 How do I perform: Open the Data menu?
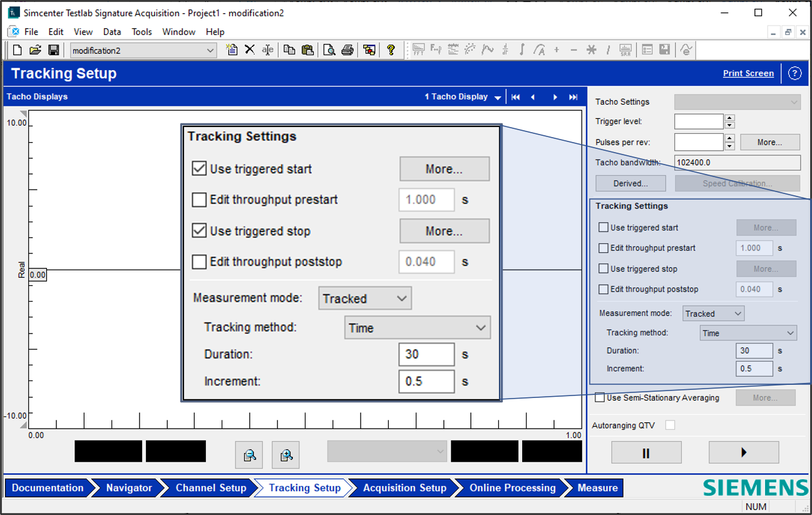coord(112,31)
